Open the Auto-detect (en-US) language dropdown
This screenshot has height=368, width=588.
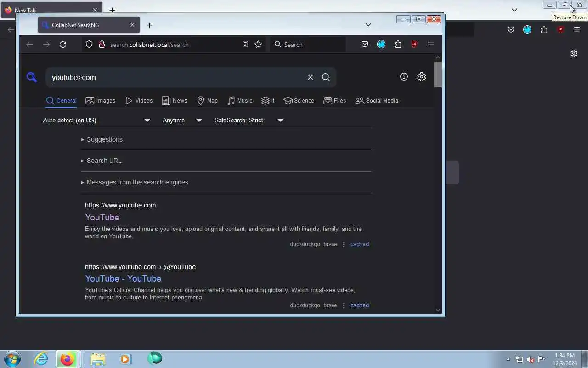96,120
